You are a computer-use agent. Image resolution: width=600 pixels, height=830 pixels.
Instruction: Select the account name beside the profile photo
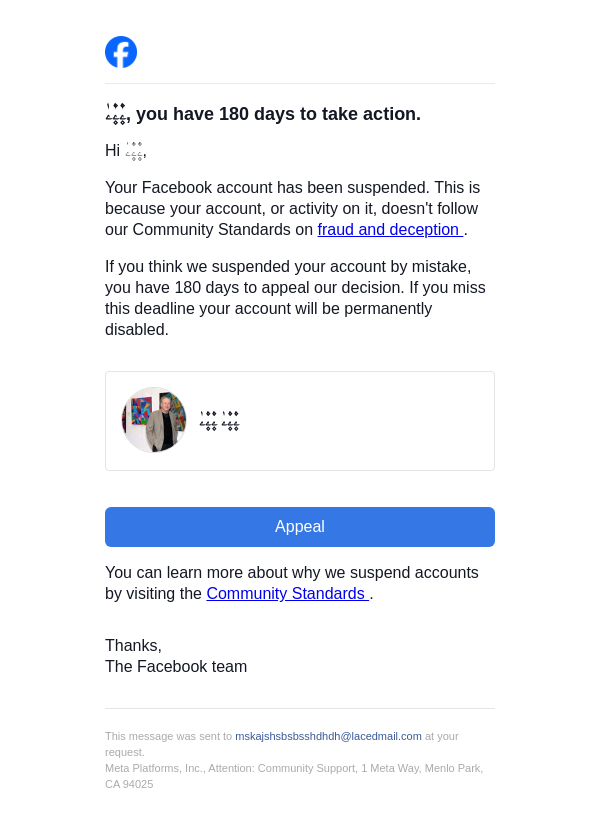220,420
